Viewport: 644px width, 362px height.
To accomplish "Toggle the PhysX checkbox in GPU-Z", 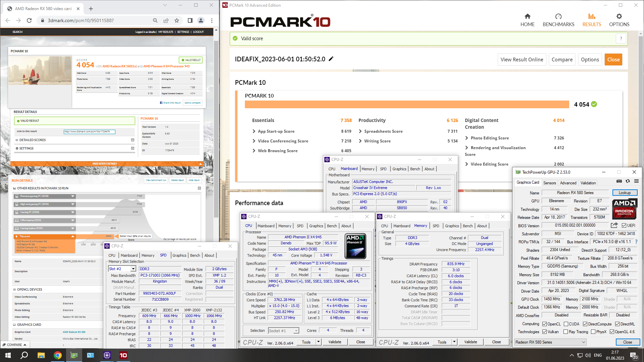I will tap(593, 332).
